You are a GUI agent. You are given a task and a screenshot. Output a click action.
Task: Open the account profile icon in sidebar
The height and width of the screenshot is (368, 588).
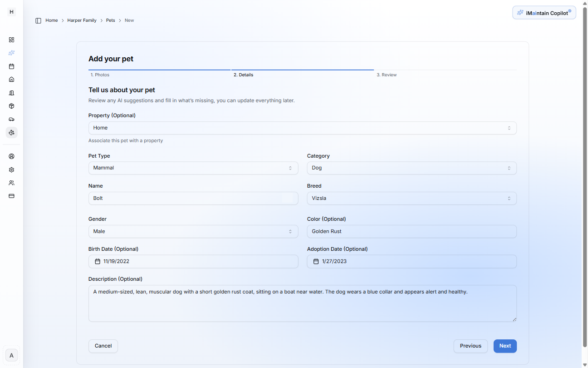tap(11, 156)
